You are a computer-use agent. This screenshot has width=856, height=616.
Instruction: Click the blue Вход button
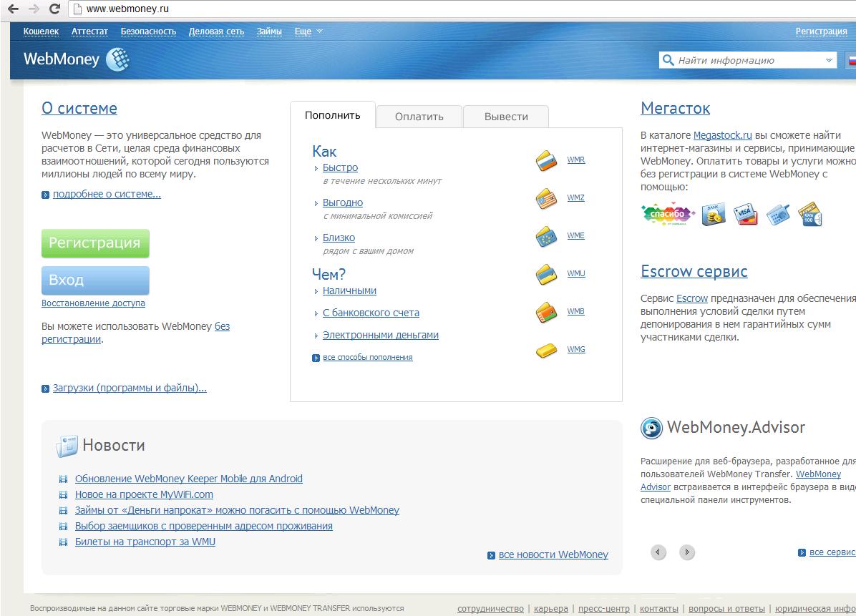[x=95, y=280]
